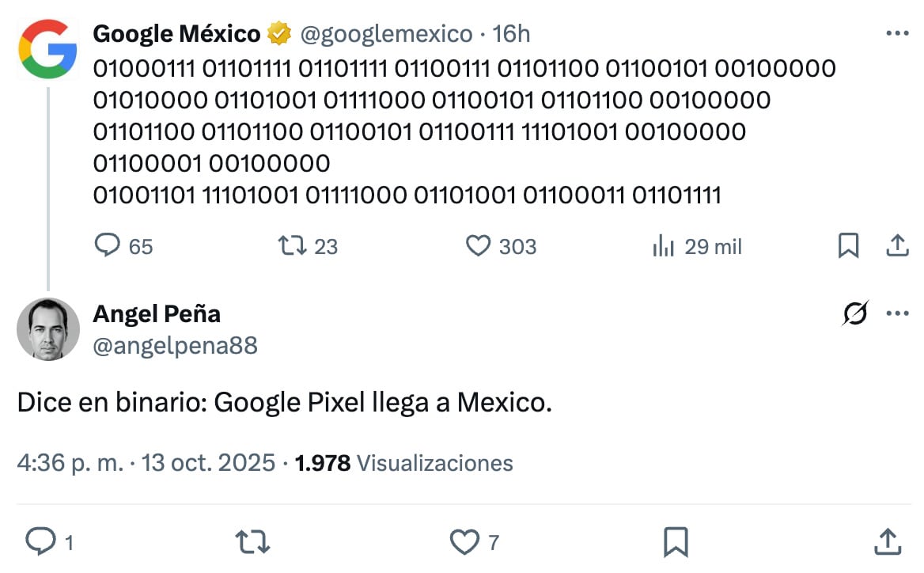Image resolution: width=924 pixels, height=573 pixels.
Task: Click the Grok icon on Angel Peña's tweet
Action: click(855, 313)
